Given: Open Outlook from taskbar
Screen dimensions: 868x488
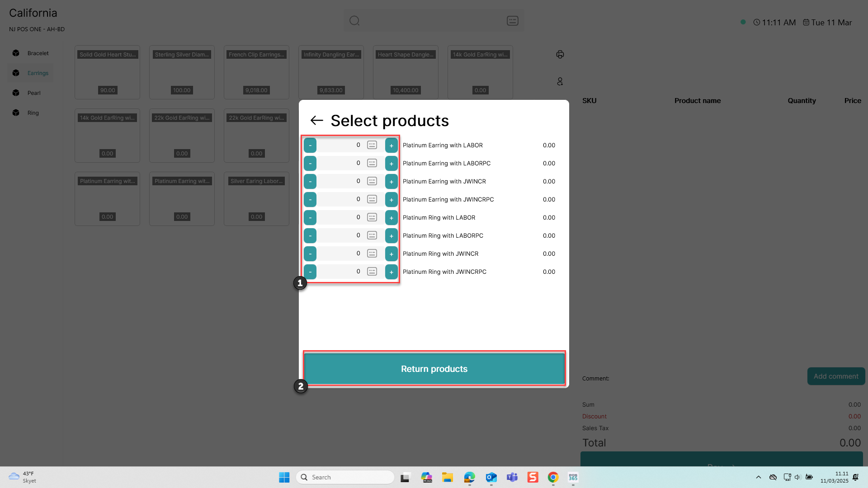Looking at the screenshot, I should tap(491, 477).
